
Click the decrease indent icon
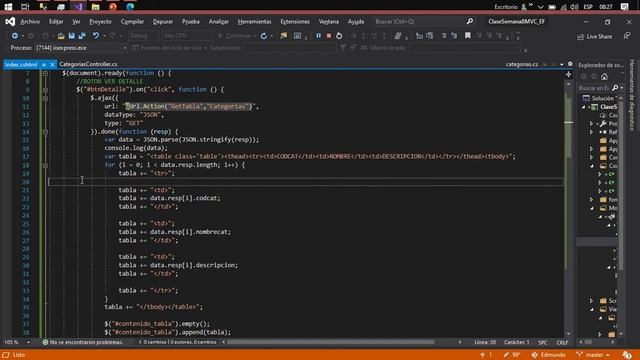pyautogui.click(x=444, y=36)
